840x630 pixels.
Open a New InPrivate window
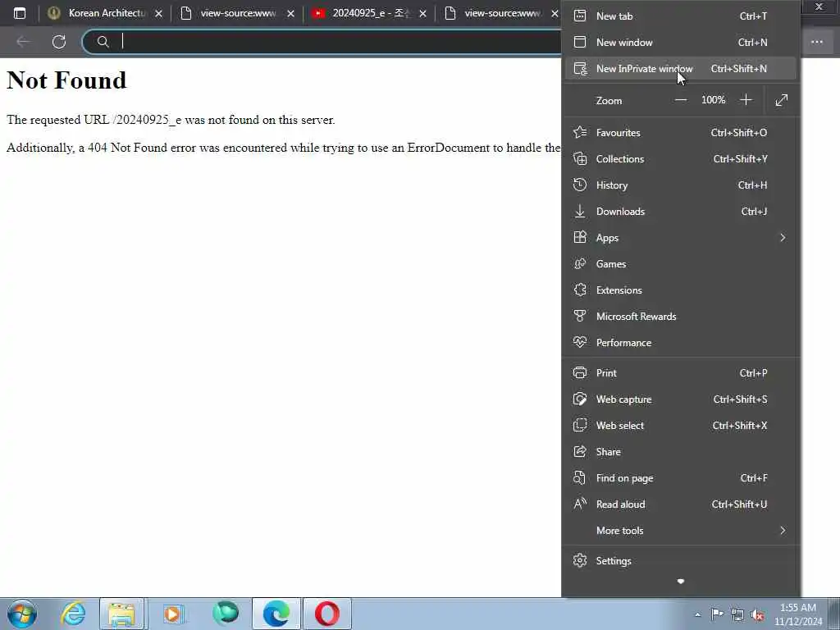point(680,69)
